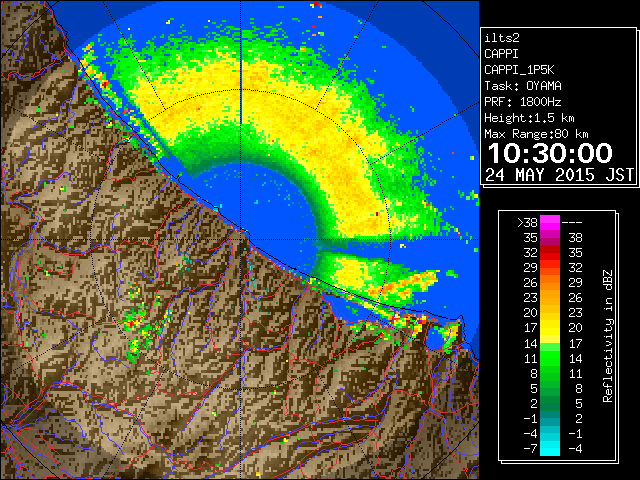Screen dimensions: 640x480
Task: Click the 'Task: OYAMA' text
Action: coord(523,86)
